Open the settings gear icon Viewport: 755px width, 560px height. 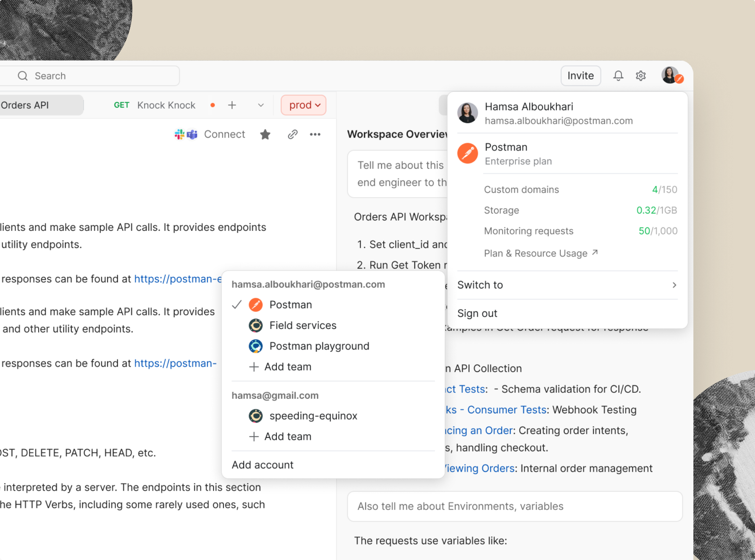[641, 75]
